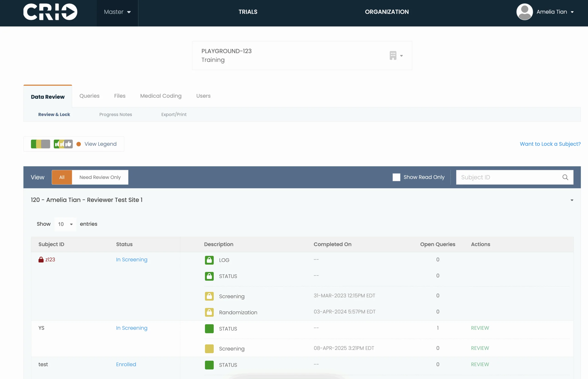
Task: Click In Screening status for YS
Action: click(x=132, y=328)
